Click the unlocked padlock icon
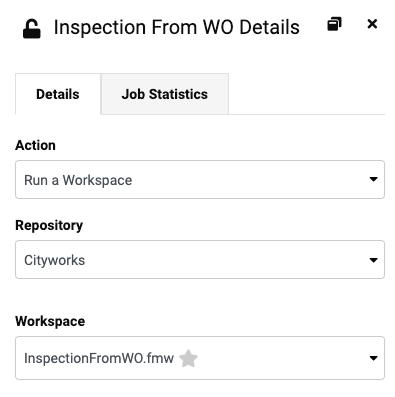This screenshot has height=397, width=395. pos(32,29)
